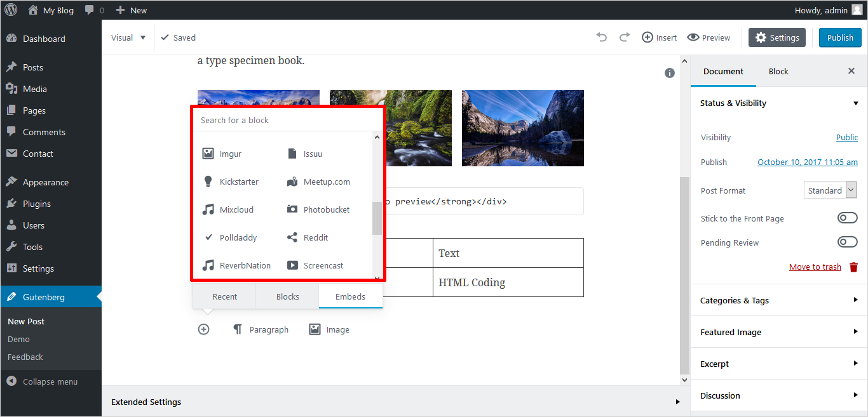This screenshot has height=417, width=868.
Task: Choose the Reddit embed block
Action: (308, 237)
